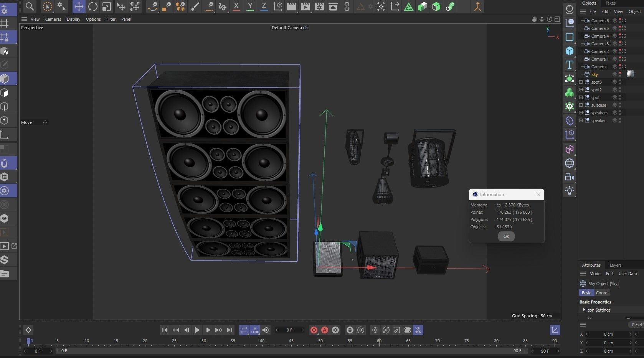Click the current frame field showing 0 F
644x358 pixels.
point(290,330)
